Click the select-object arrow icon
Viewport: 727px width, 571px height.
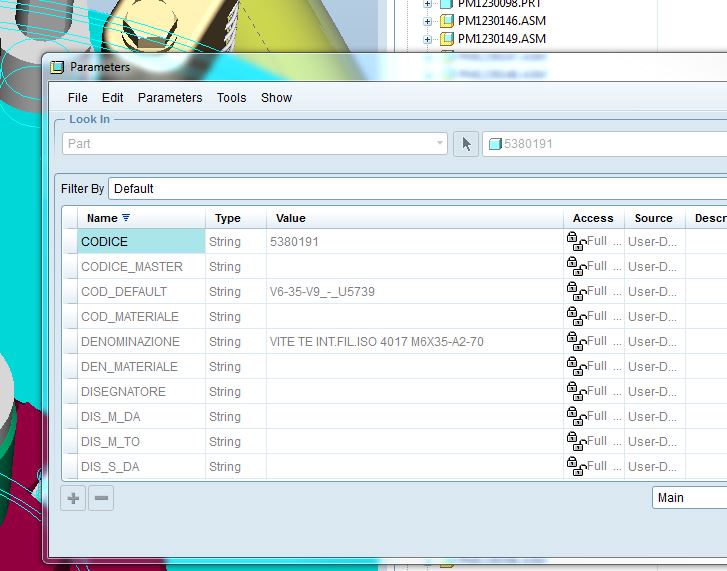pos(466,144)
